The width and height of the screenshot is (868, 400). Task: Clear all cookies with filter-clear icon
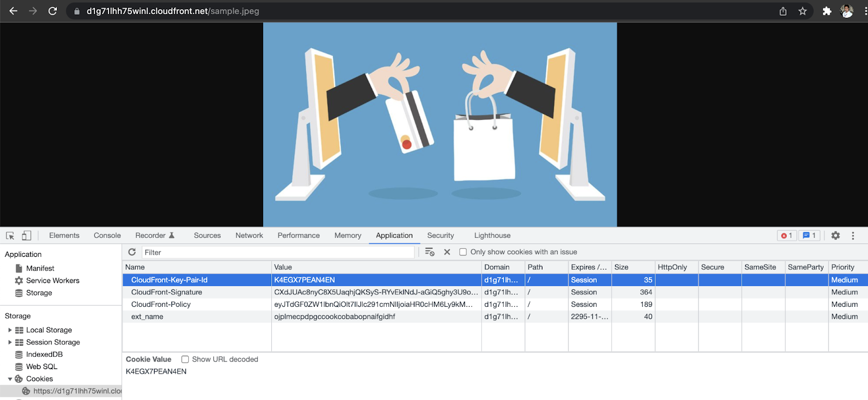pyautogui.click(x=430, y=252)
